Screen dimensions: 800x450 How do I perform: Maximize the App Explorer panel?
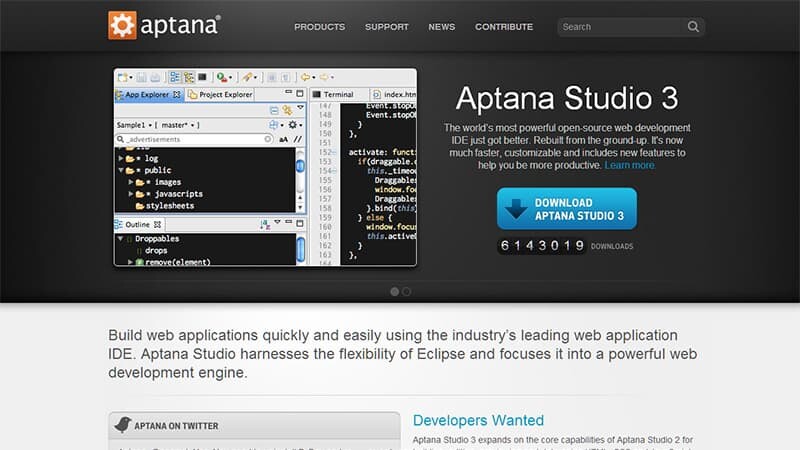pyautogui.click(x=300, y=93)
